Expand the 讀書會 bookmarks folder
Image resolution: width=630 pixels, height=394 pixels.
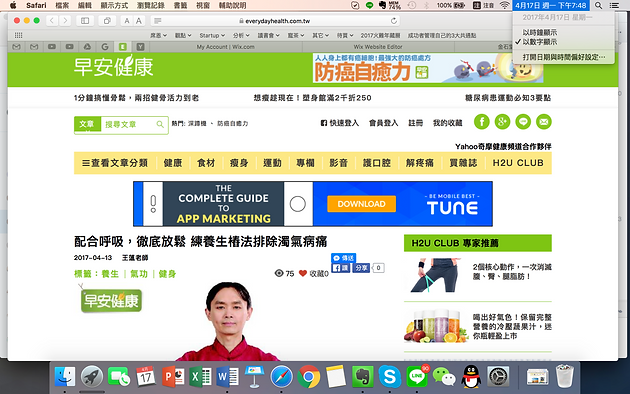tap(268, 35)
